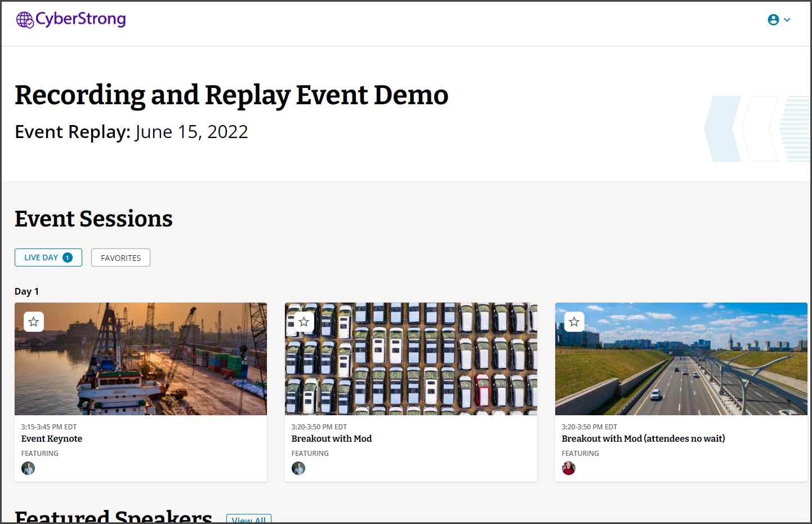Click the Event Sessions heading
Viewport: 812px width, 524px height.
tap(93, 219)
